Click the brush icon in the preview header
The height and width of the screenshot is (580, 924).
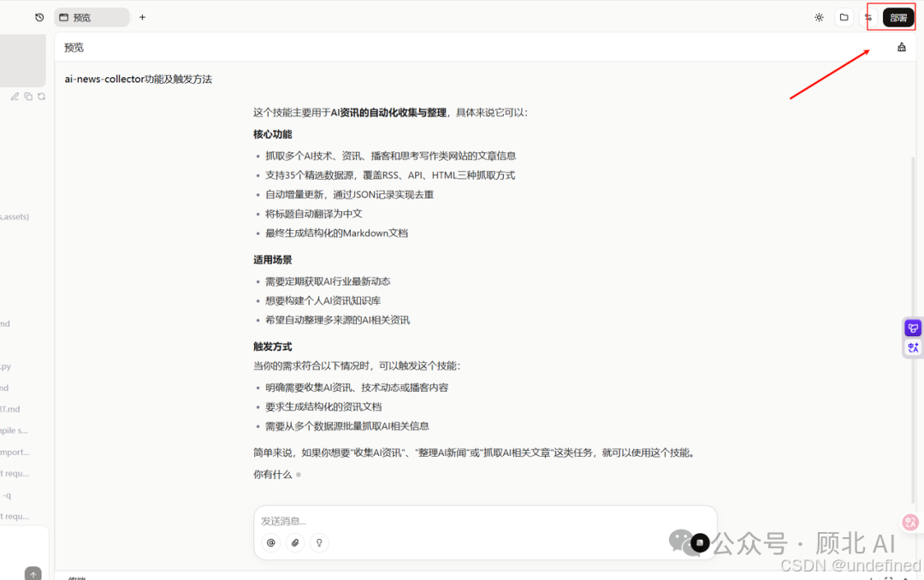pos(901,47)
